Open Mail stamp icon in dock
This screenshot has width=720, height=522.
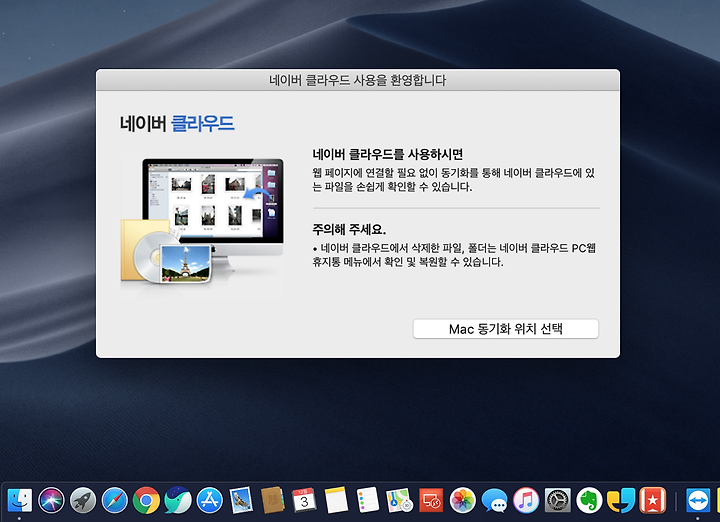242,500
